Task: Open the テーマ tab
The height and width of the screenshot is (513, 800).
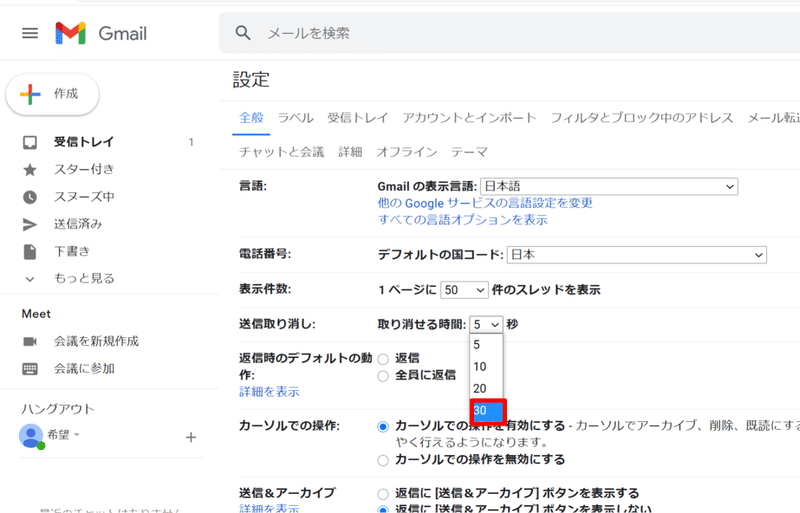Action: click(x=469, y=152)
